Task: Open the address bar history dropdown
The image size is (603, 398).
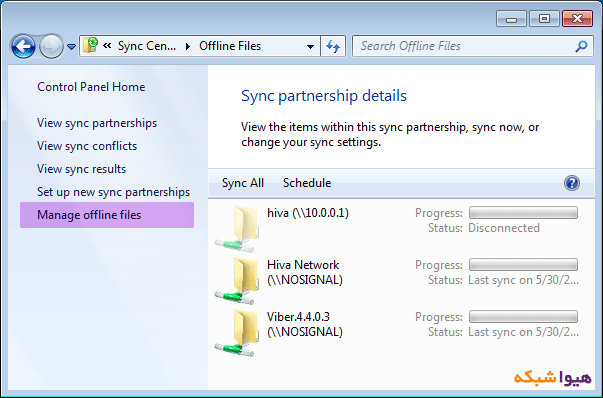Action: pos(310,47)
